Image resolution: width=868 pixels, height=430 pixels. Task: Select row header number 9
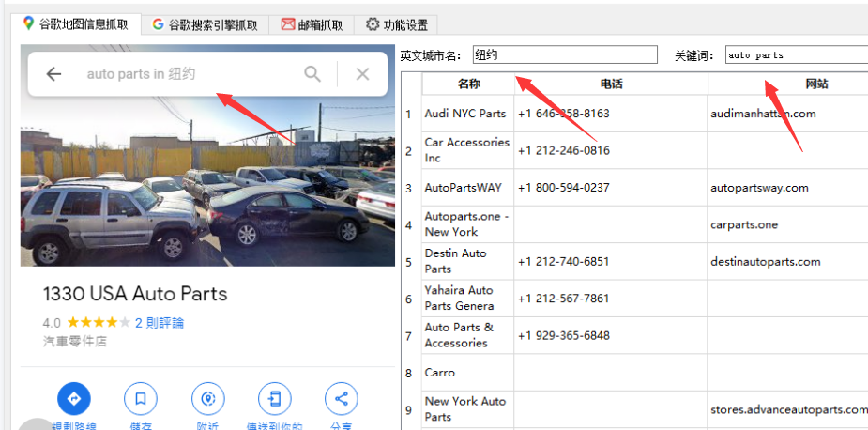tap(410, 409)
